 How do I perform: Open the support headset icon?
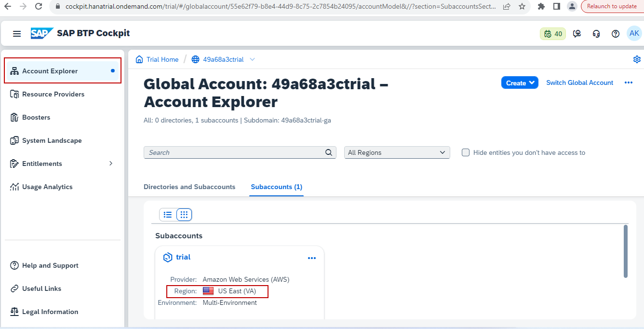pyautogui.click(x=596, y=34)
